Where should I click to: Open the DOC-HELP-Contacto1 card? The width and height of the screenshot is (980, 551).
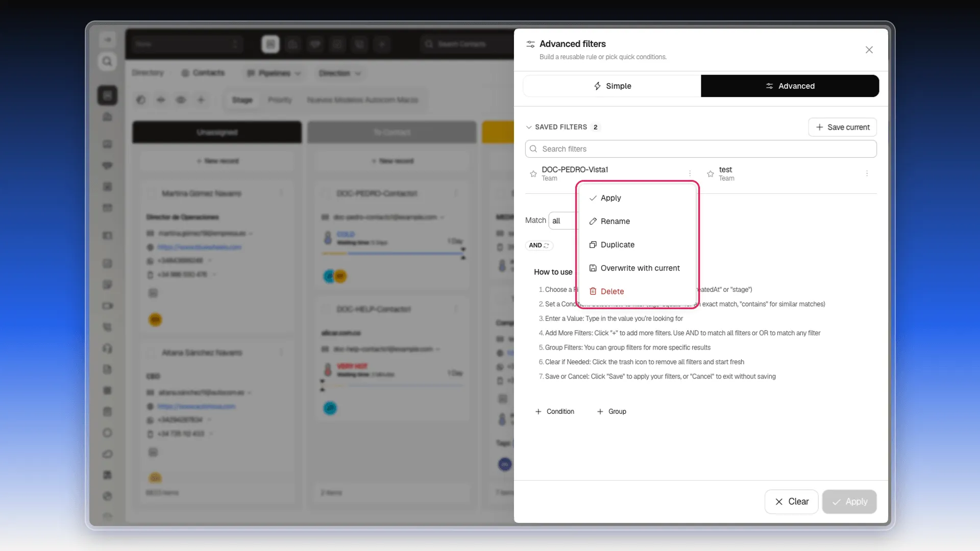click(374, 310)
